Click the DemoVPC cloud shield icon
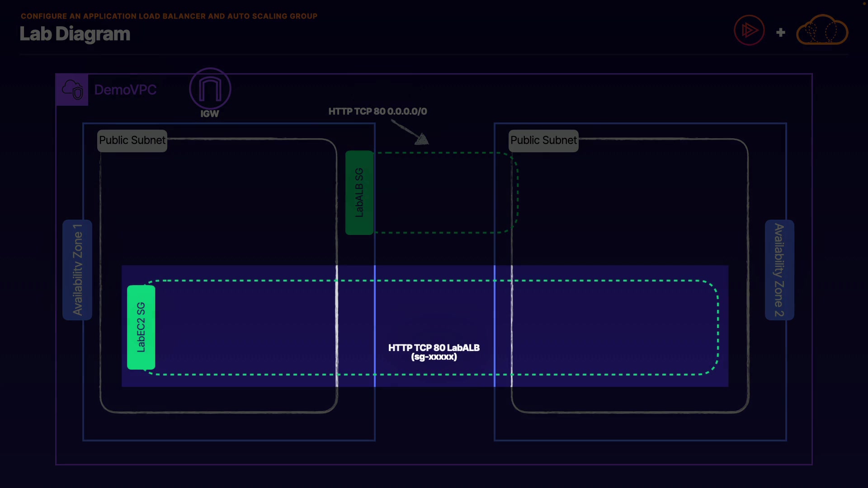This screenshot has height=488, width=868. 72,89
